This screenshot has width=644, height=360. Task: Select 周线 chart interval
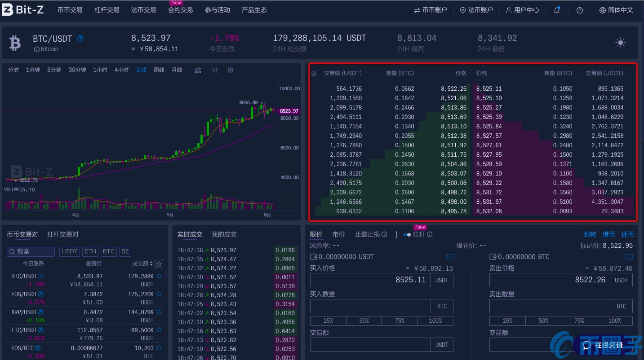pos(159,70)
